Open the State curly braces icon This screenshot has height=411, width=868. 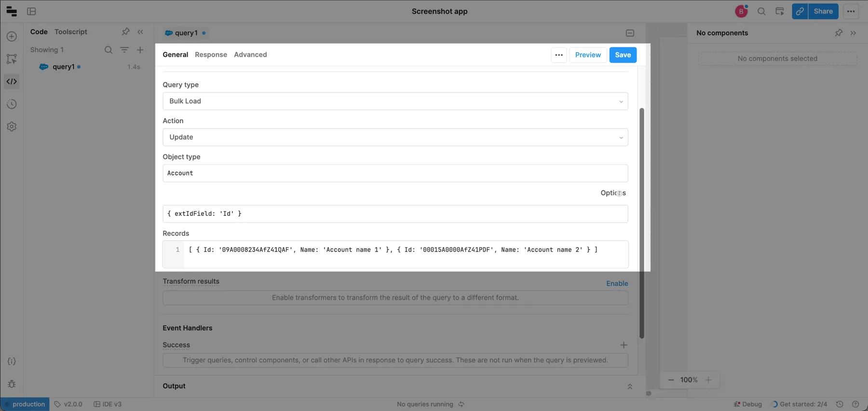point(12,361)
